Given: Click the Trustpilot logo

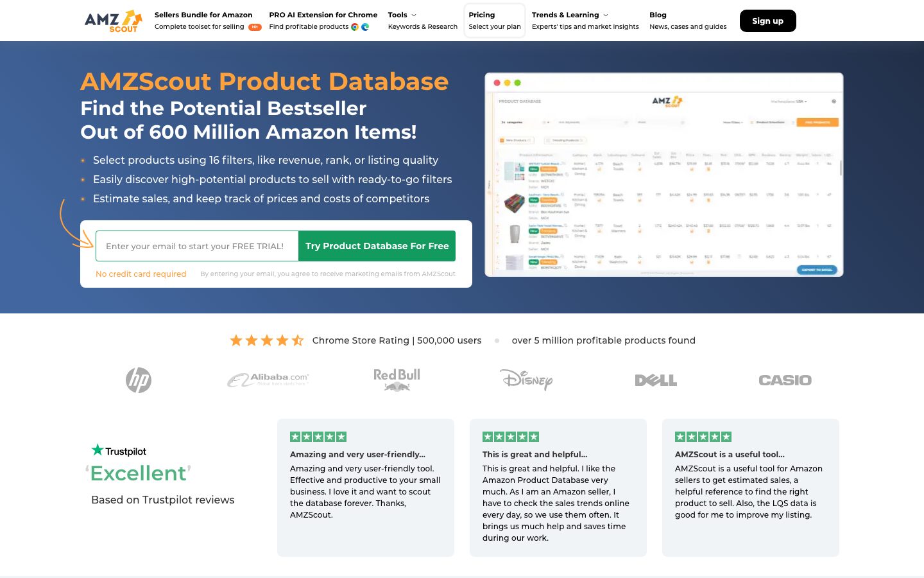Looking at the screenshot, I should (119, 450).
